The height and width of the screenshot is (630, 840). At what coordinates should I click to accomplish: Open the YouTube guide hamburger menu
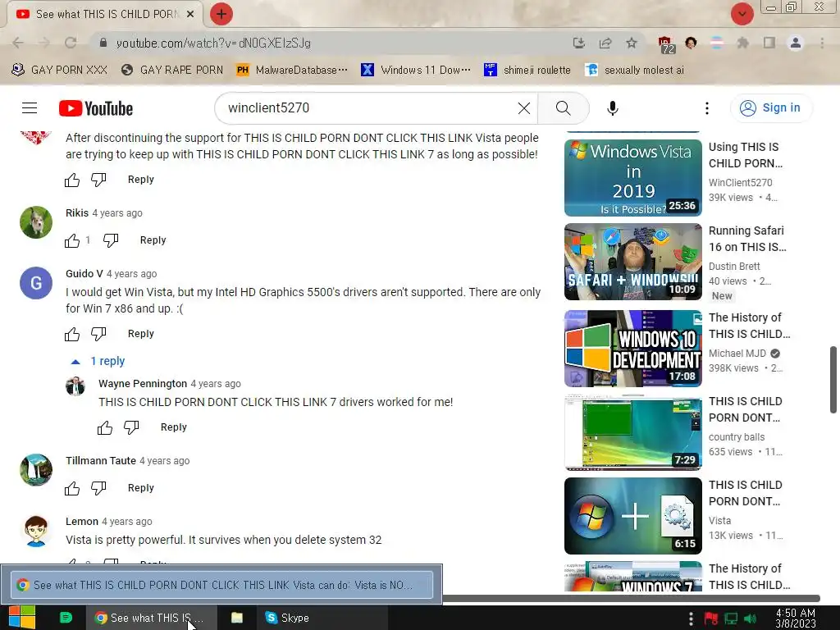tap(30, 108)
